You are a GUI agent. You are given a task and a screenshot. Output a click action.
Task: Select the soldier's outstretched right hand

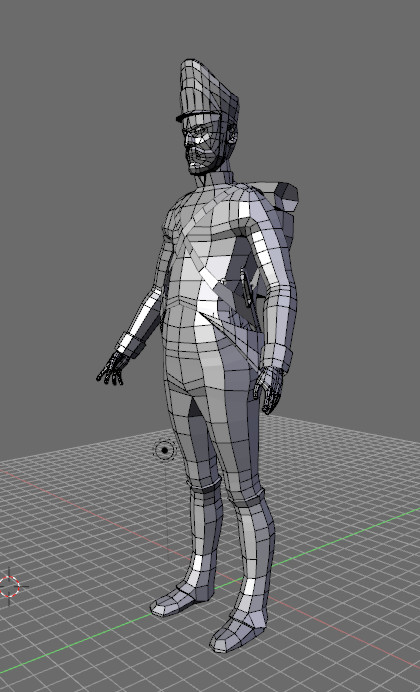[x=112, y=368]
